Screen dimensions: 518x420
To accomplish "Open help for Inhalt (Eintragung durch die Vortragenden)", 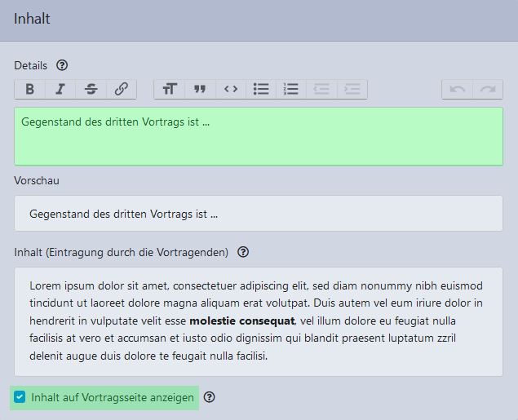I will tap(243, 252).
